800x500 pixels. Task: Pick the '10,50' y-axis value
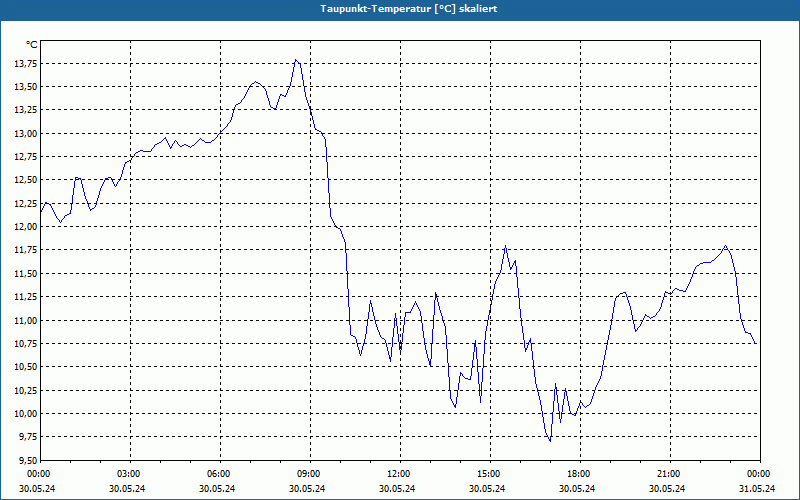[26, 367]
